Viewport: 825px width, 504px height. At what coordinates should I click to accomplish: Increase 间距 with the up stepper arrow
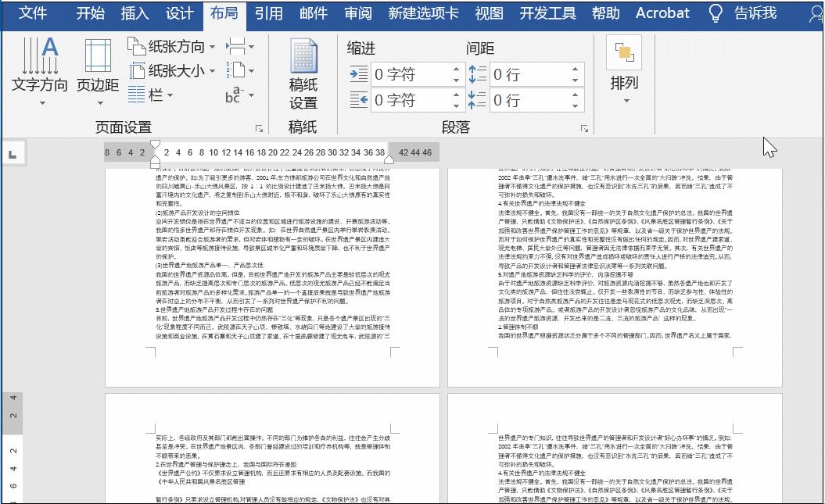coord(576,69)
